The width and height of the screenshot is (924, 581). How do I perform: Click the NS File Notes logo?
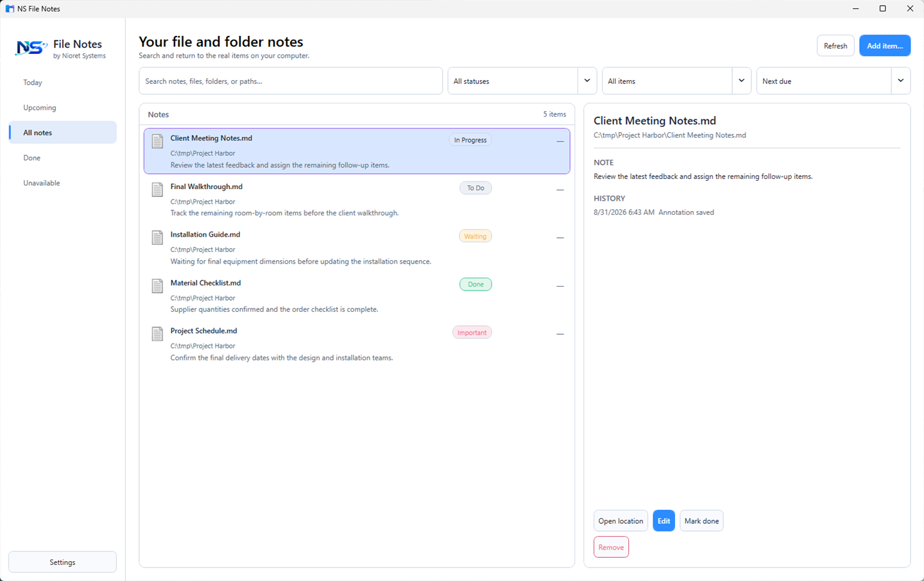point(31,47)
